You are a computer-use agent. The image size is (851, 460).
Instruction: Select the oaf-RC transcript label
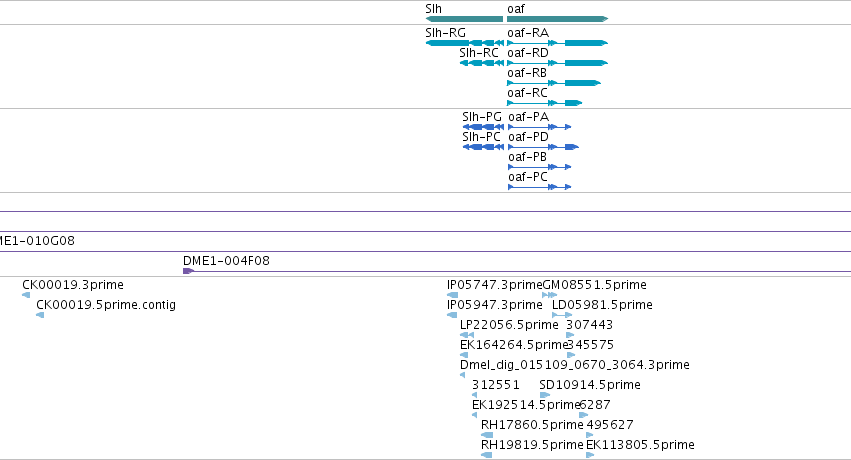[x=528, y=93]
